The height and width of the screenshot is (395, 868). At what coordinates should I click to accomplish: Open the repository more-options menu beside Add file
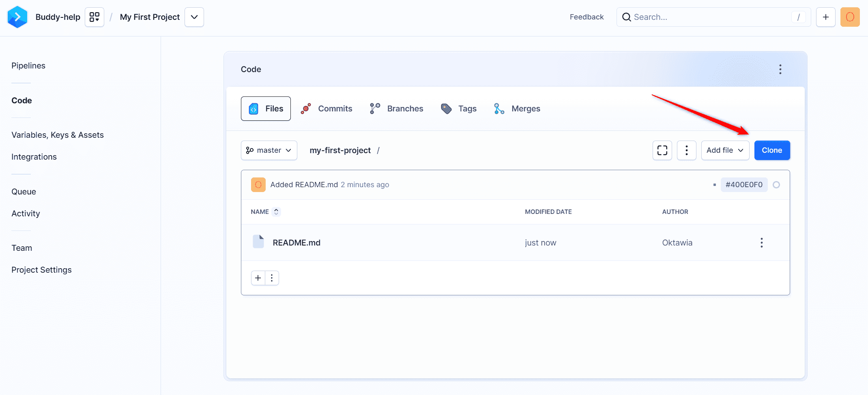(x=687, y=150)
